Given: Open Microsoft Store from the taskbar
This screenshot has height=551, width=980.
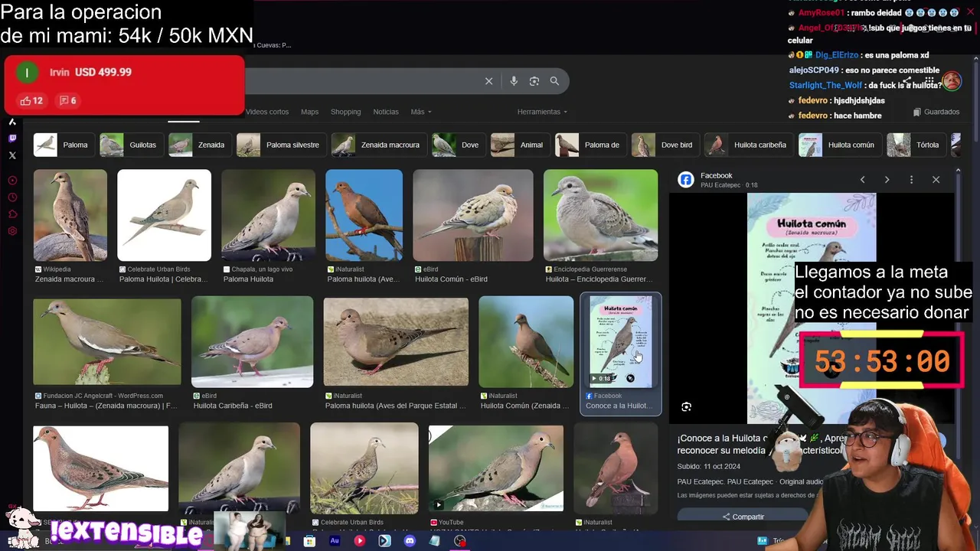Looking at the screenshot, I should 309,540.
